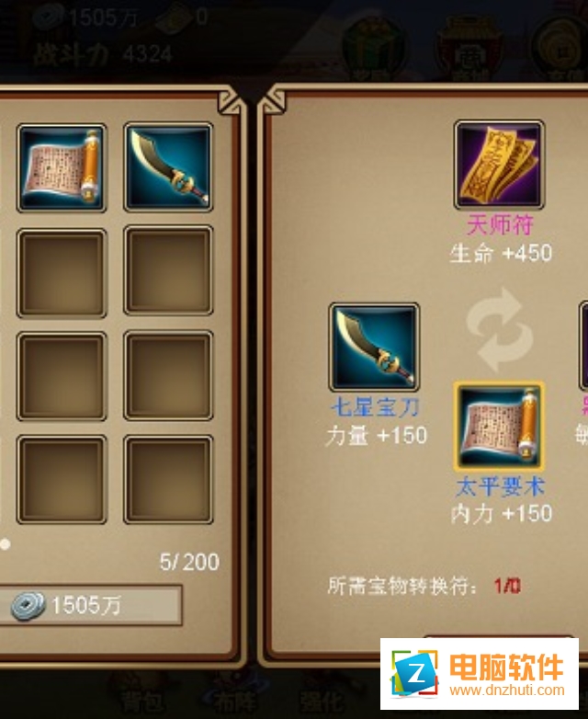Viewport: 588px width, 719px height.
Task: Click the 天师符 talisman icon
Action: [x=499, y=165]
